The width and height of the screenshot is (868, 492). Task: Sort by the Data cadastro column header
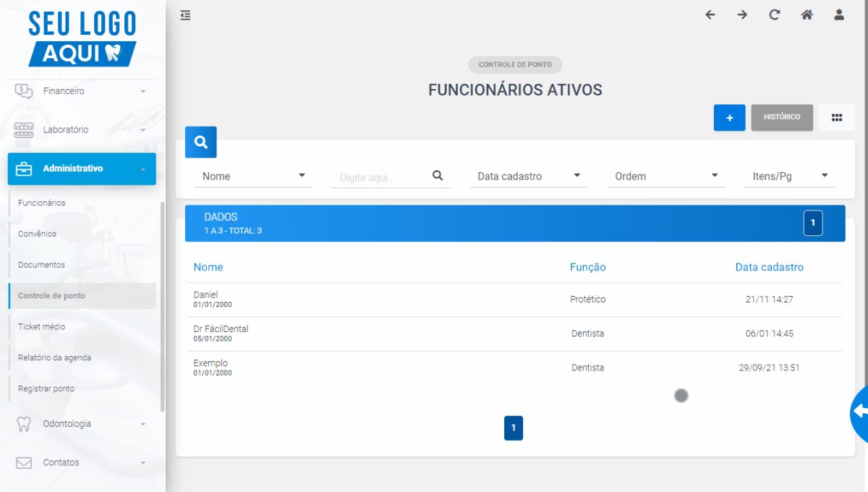tap(770, 267)
